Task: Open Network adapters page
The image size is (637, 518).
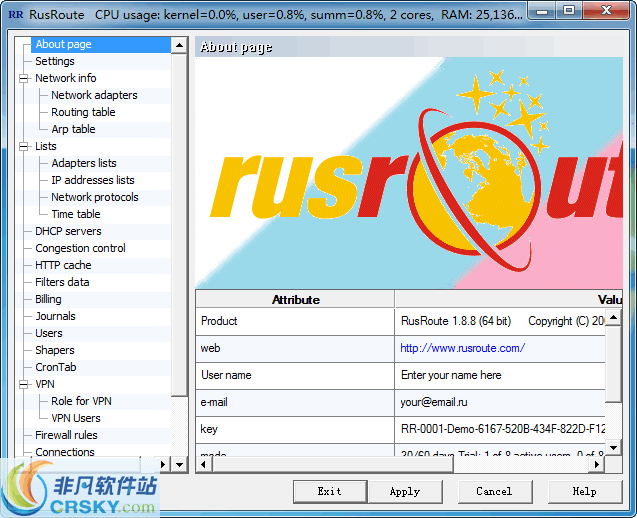Action: [94, 95]
